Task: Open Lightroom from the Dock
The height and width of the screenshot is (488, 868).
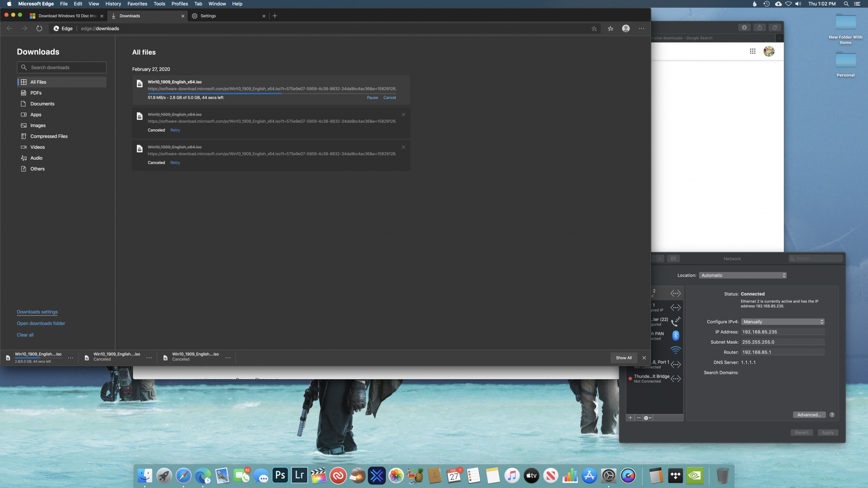Action: coord(299,475)
